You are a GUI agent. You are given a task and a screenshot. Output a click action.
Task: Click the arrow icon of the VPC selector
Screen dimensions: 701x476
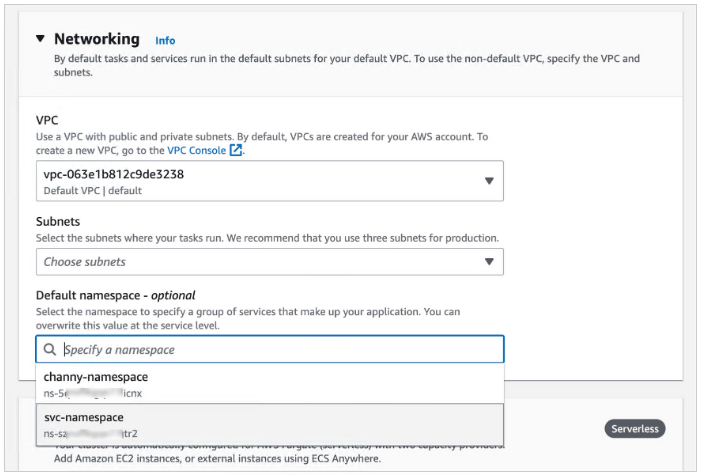pos(489,181)
